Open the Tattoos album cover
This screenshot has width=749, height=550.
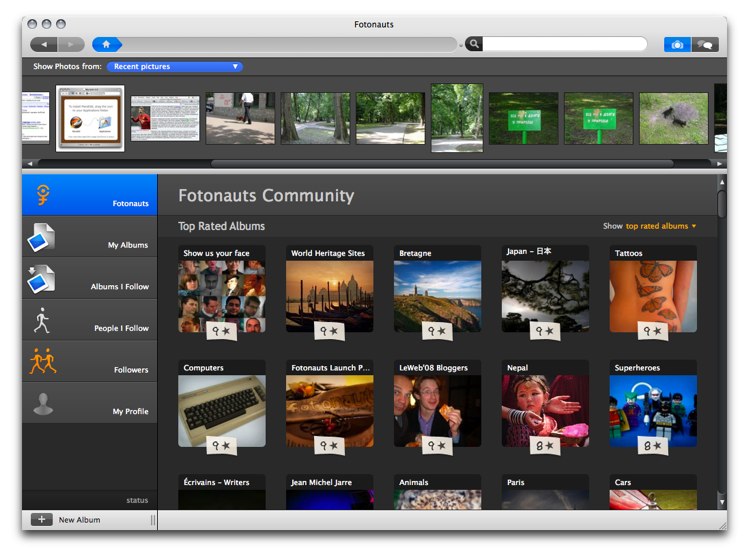(x=653, y=296)
